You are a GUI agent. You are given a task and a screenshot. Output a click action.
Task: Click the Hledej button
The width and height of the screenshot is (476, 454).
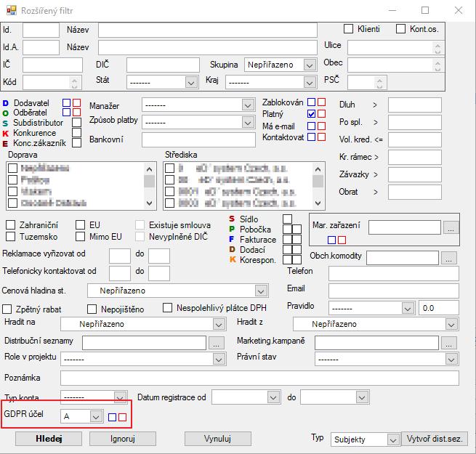pos(49,439)
